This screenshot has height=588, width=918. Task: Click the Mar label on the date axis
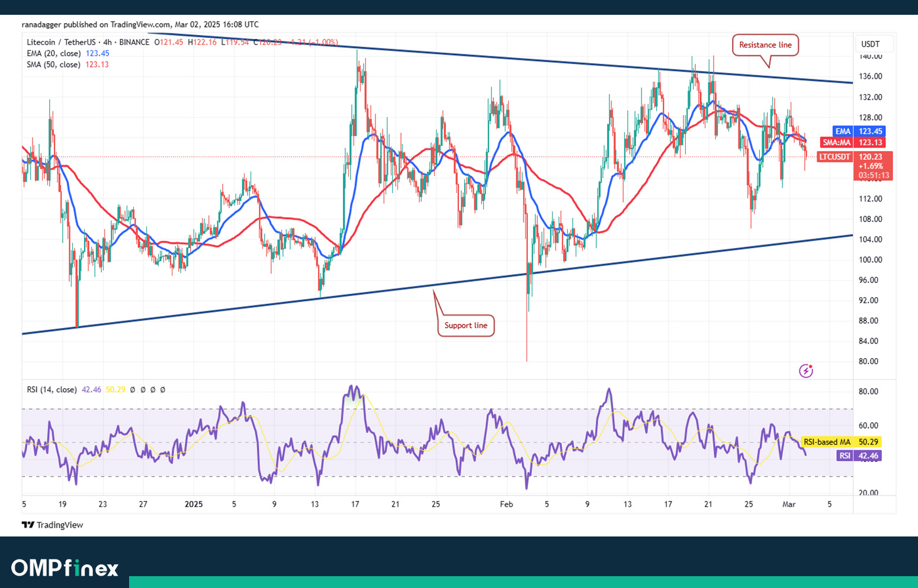[788, 505]
